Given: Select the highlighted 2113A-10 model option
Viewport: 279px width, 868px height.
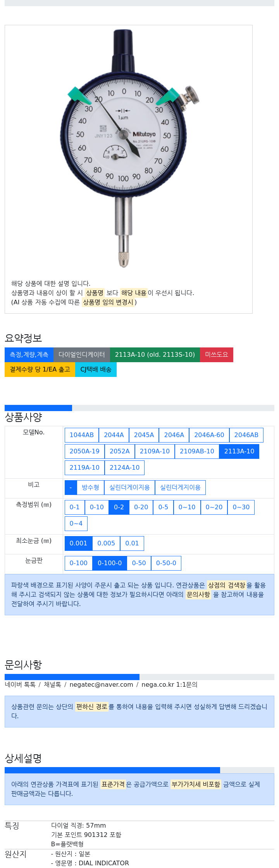Looking at the screenshot, I should [x=239, y=451].
